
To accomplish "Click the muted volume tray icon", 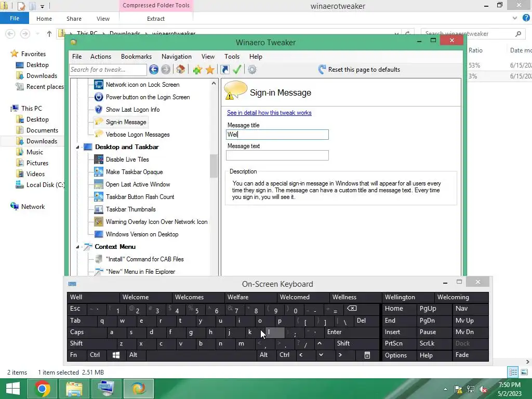I will click(483, 390).
